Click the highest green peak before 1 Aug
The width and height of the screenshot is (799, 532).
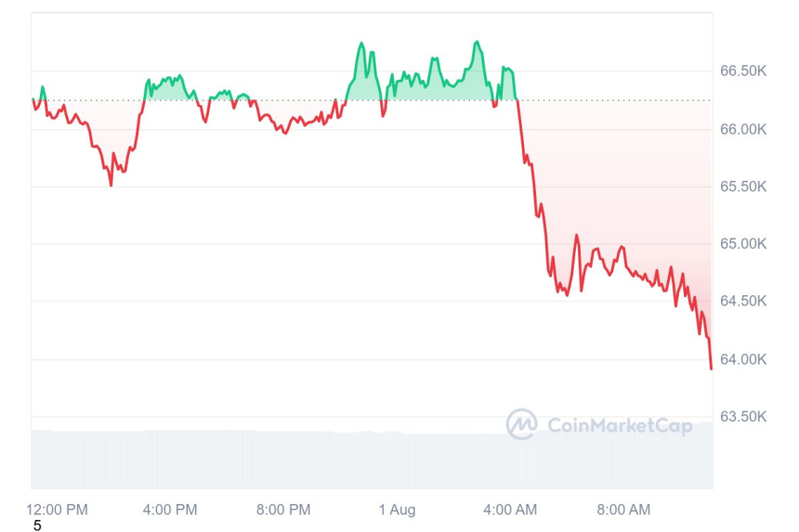coord(361,44)
